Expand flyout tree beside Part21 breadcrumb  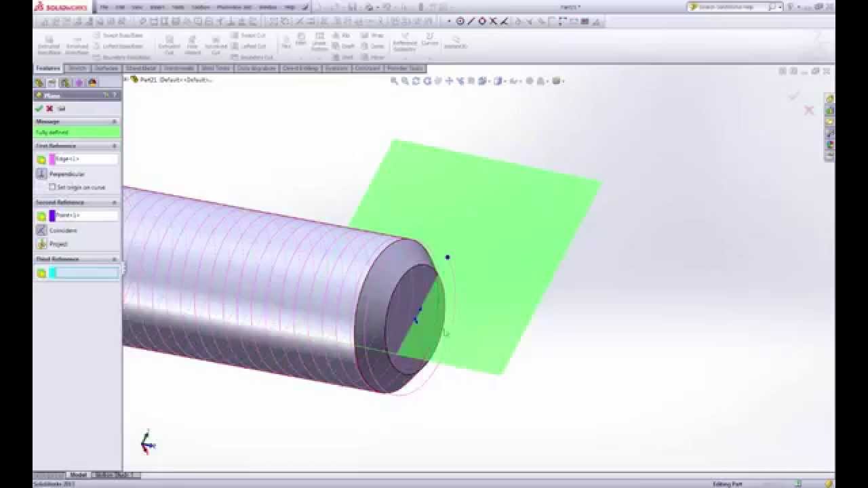[x=127, y=80]
